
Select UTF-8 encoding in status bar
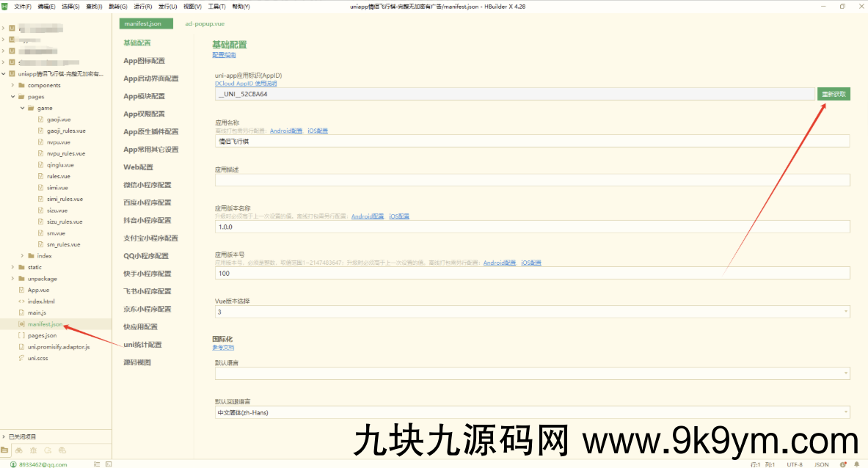(x=795, y=464)
